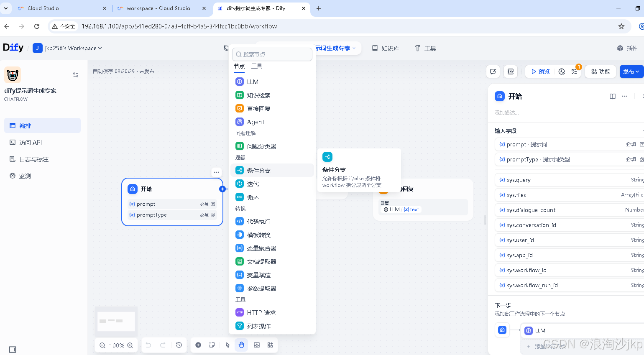Screen dimensions: 644x355
Task: Organize nodes with the grid icon
Action: pyautogui.click(x=270, y=345)
